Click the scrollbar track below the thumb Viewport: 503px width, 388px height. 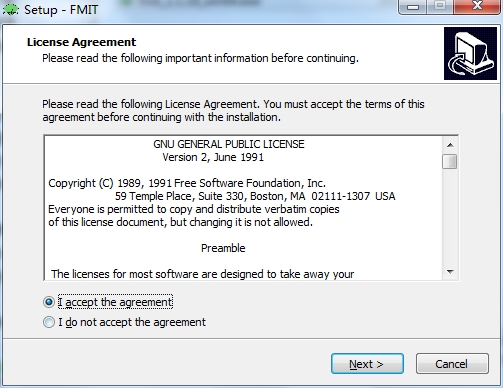[x=450, y=217]
